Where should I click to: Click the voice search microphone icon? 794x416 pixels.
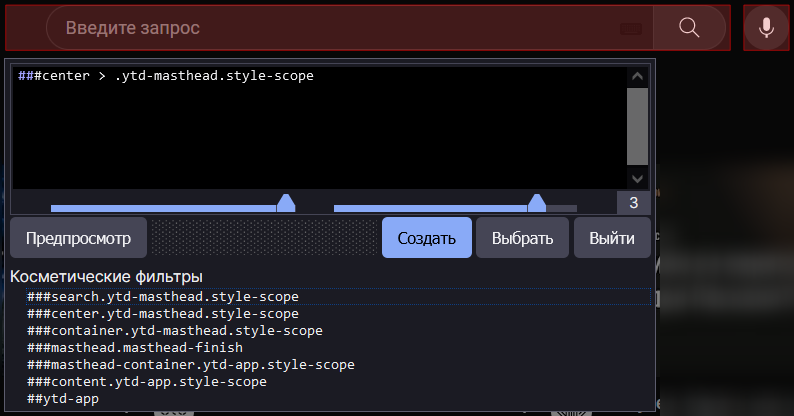tap(766, 27)
